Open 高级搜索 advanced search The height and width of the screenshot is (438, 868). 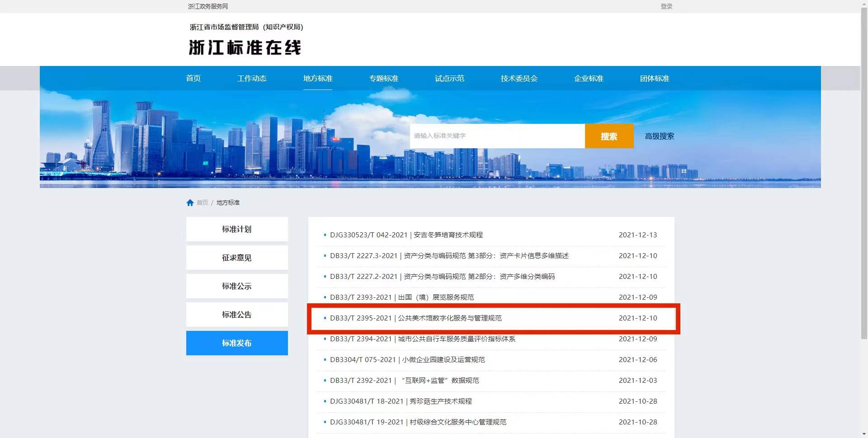point(659,136)
